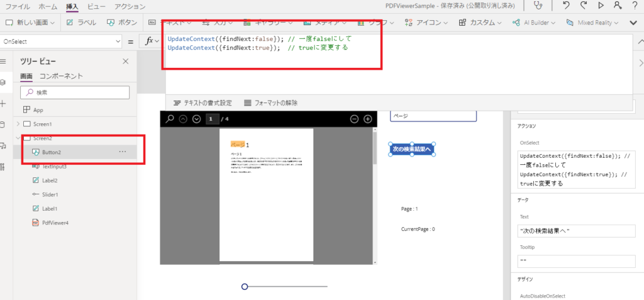Screen dimensions: 644x300
Task: Open help question mark icon
Action: 635,6
